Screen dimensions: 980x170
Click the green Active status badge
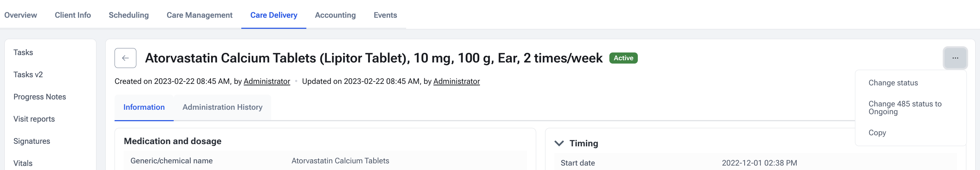623,58
